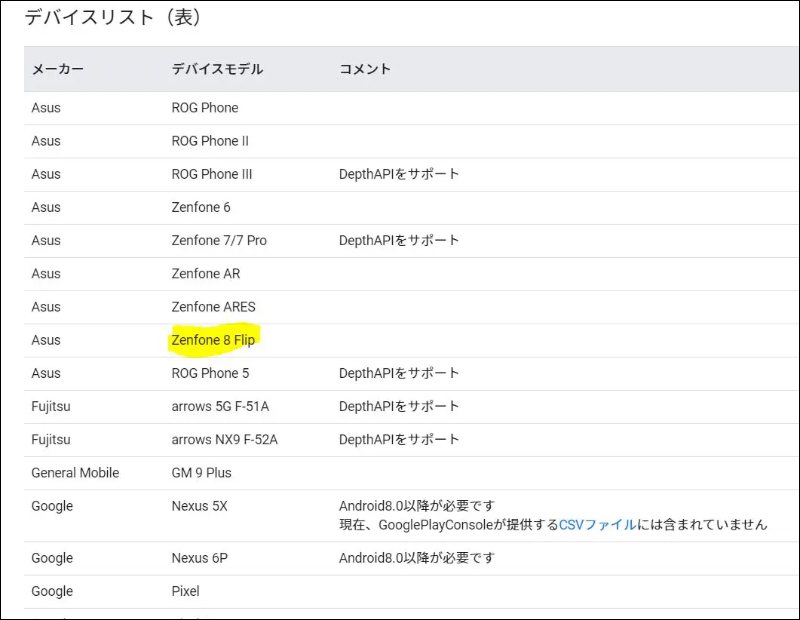800x620 pixels.
Task: Click arrows 5G F-51A model text
Action: point(222,406)
